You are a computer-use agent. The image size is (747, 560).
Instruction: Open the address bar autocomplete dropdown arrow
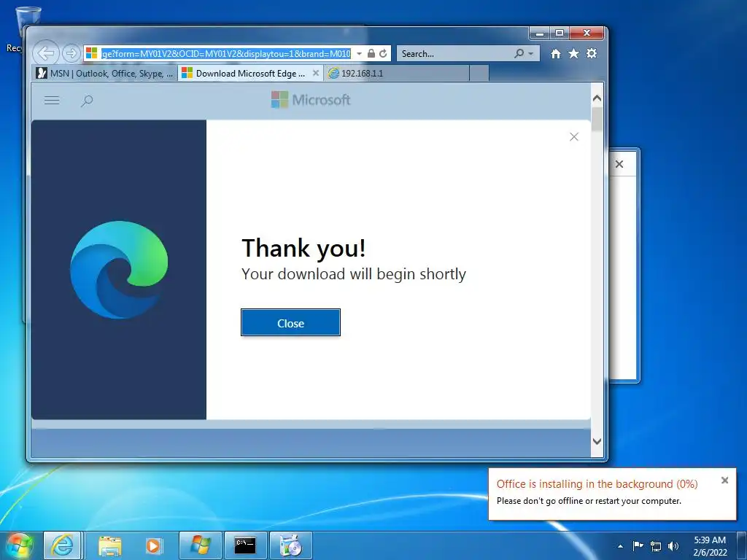(359, 54)
